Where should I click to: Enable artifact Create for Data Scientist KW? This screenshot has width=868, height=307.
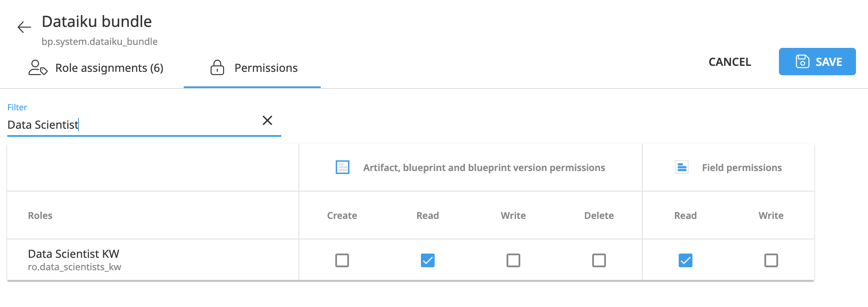pos(342,260)
